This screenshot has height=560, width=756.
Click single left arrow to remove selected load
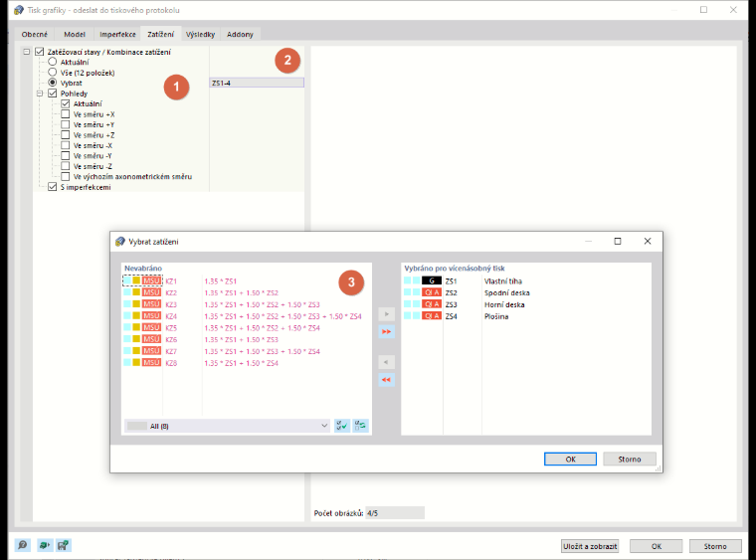tap(386, 362)
